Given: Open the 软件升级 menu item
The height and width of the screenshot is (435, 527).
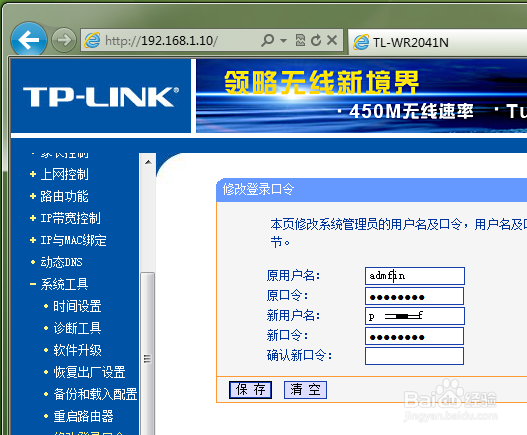Looking at the screenshot, I should point(77,350).
